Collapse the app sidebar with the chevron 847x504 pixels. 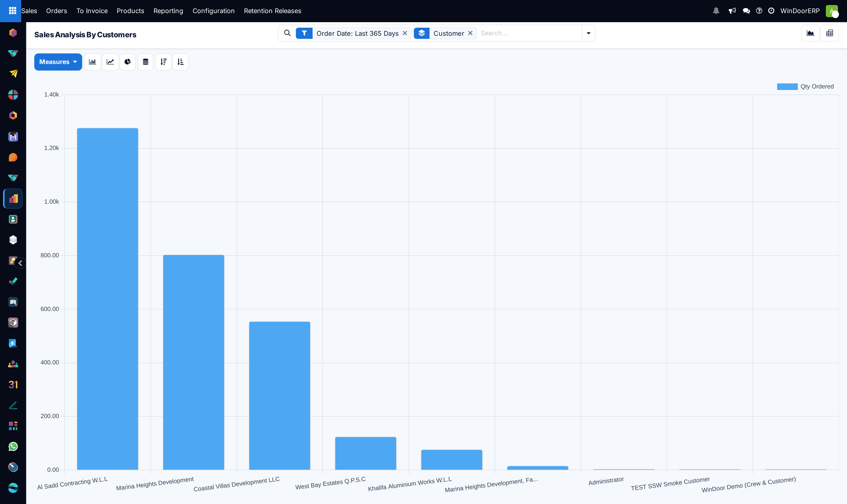(20, 263)
